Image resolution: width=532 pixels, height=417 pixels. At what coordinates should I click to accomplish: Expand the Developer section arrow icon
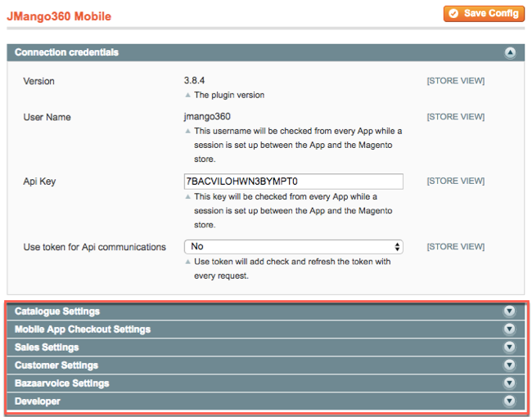coord(509,401)
